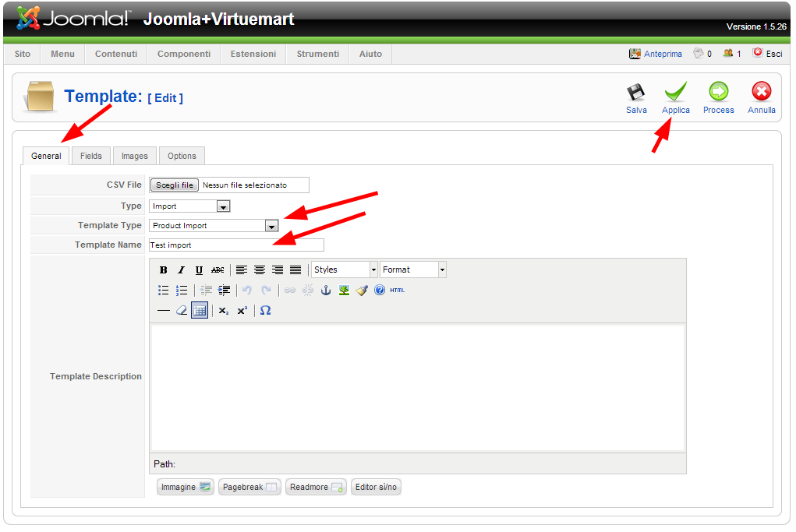Viewport: 796px width, 532px height.
Task: Apply Superscript formatting
Action: tap(242, 311)
